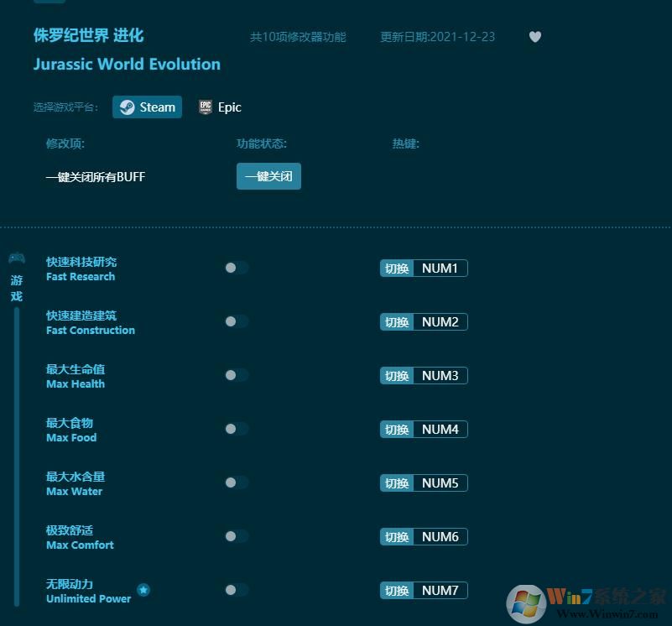Screen dimensions: 672x626
Task: Click the Max Health label
Action: pyautogui.click(x=76, y=383)
